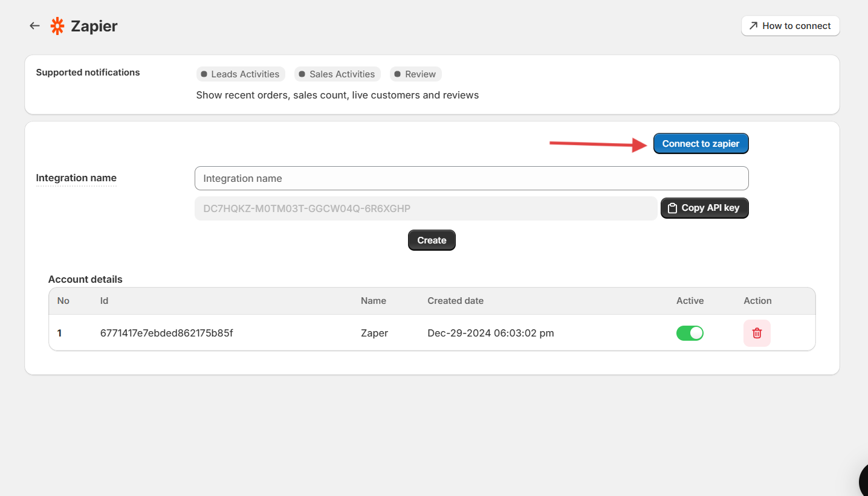Screen dimensions: 868x496
Task: Copy the API key to clipboard
Action: click(704, 208)
